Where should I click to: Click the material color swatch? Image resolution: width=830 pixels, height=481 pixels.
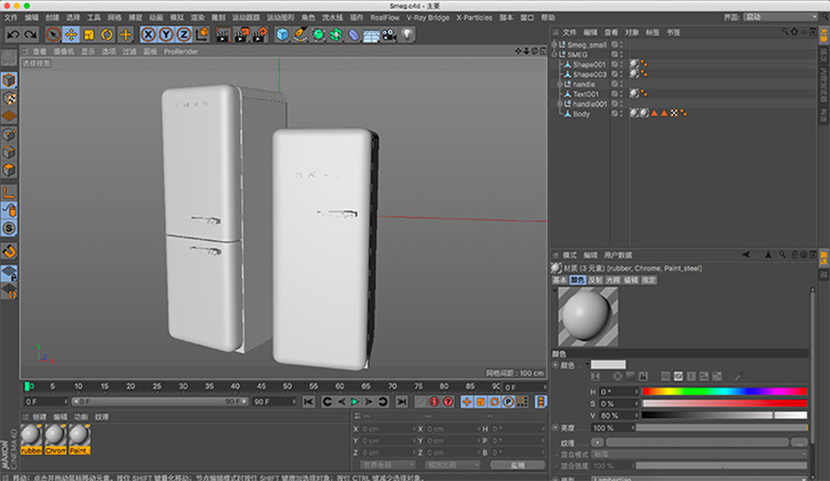click(608, 365)
